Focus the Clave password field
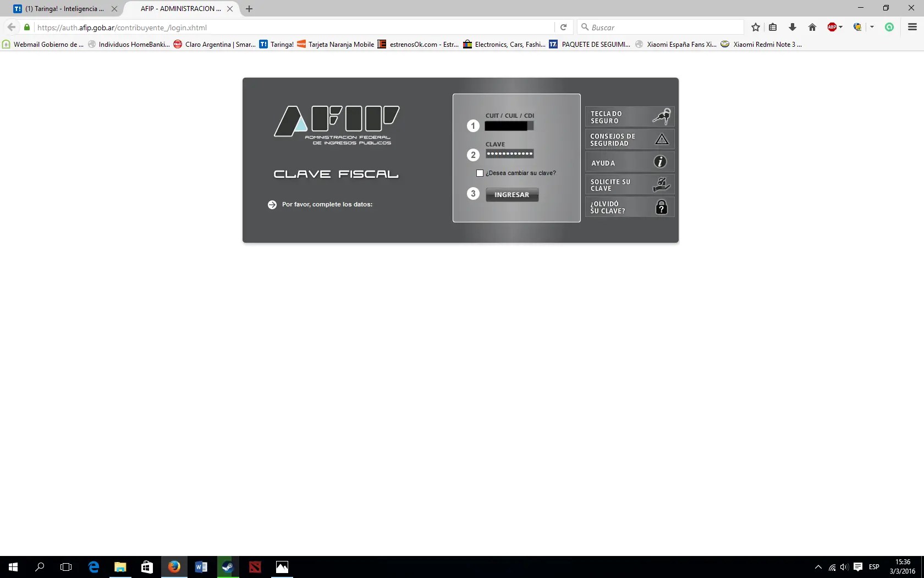 pos(509,154)
